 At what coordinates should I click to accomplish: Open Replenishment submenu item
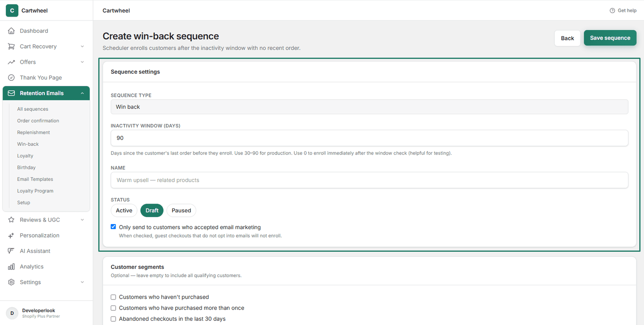coord(34,132)
